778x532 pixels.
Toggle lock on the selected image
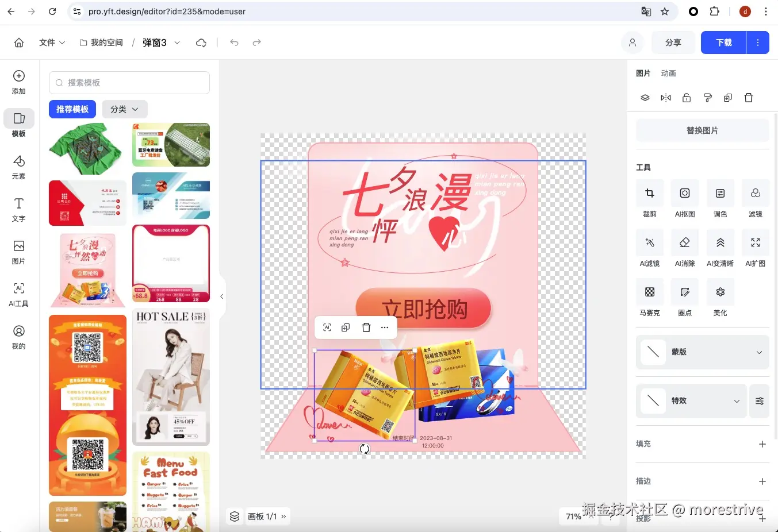tap(687, 98)
